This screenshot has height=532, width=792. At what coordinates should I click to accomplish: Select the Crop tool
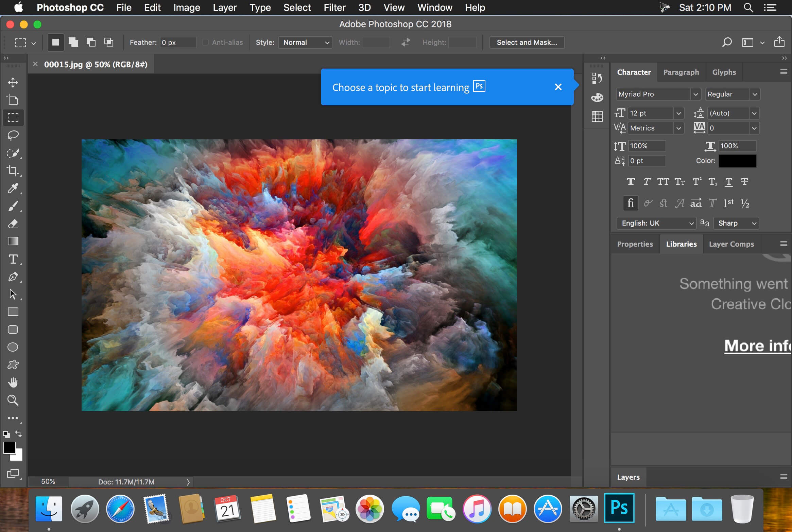click(13, 171)
